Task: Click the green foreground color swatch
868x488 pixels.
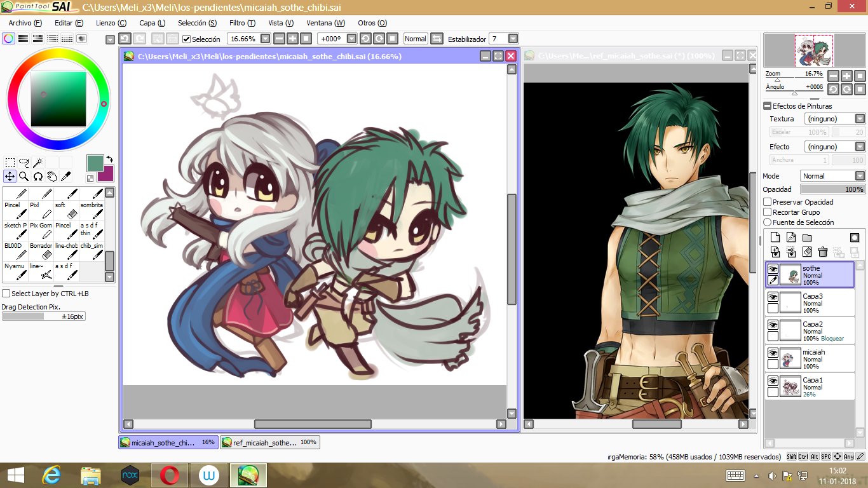Action: point(95,163)
